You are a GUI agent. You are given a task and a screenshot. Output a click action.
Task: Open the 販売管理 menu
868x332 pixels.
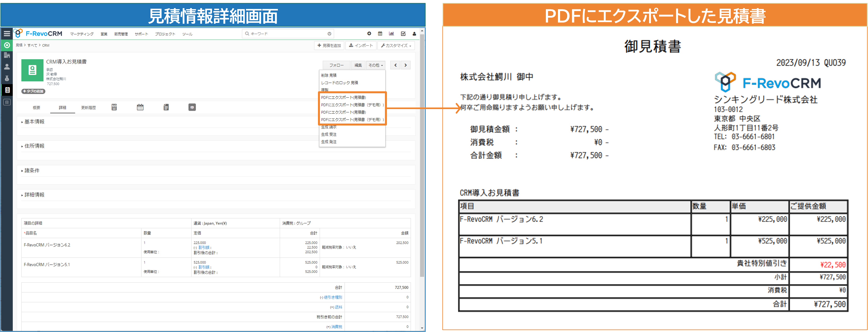[121, 34]
